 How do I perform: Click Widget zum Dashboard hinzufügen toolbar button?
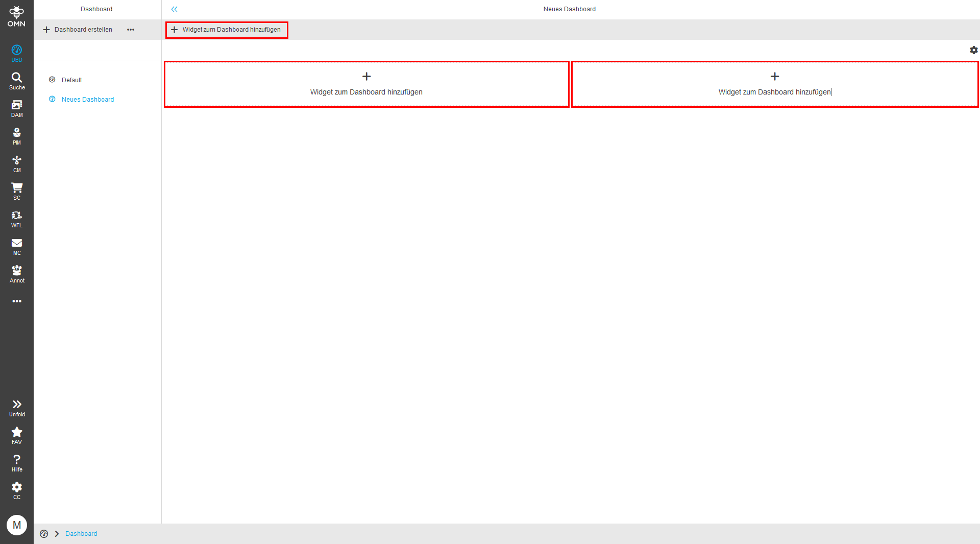(x=227, y=30)
